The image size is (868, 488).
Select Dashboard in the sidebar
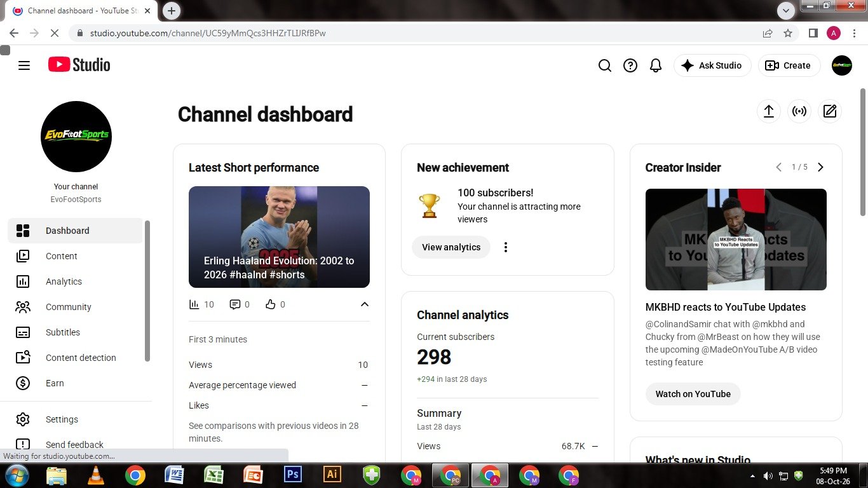click(75, 231)
